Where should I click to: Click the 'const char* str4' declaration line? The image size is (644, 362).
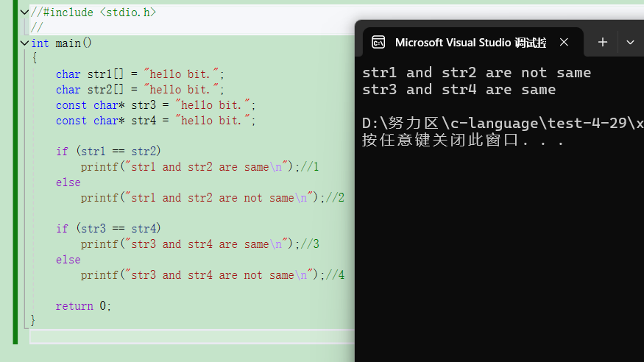(155, 121)
